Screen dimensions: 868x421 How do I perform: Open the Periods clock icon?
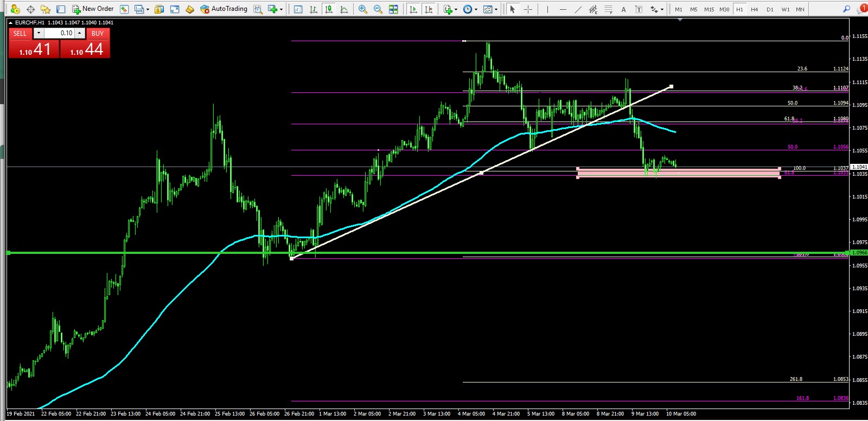(x=468, y=9)
